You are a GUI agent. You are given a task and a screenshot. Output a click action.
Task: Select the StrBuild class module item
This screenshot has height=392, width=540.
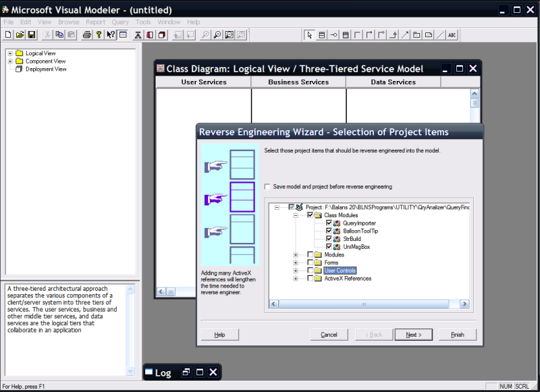click(352, 239)
